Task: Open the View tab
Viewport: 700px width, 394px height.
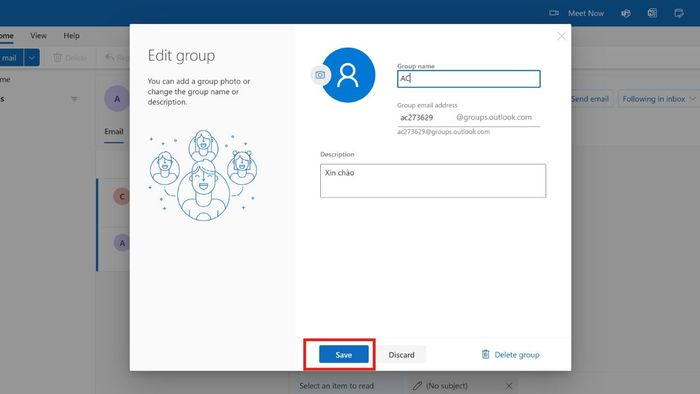Action: [38, 35]
